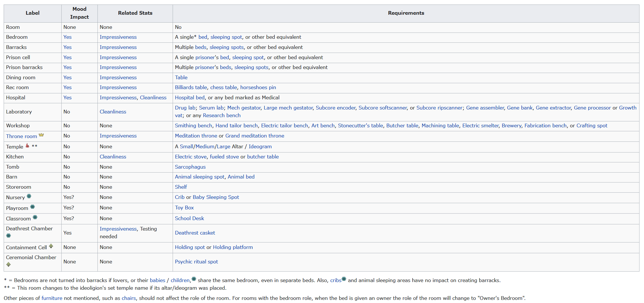644x303 pixels.
Task: Open the Crafting spot link
Action: 592,126
